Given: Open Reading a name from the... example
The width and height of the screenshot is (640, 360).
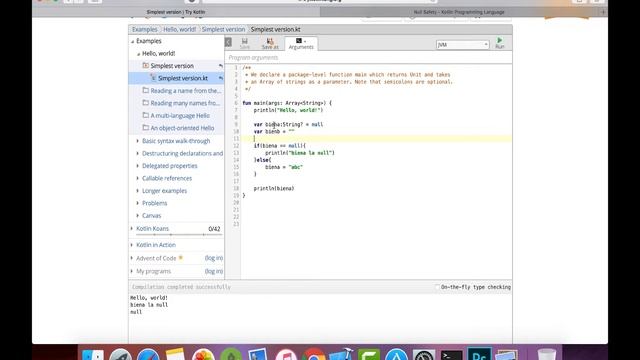Looking at the screenshot, I should [x=186, y=91].
